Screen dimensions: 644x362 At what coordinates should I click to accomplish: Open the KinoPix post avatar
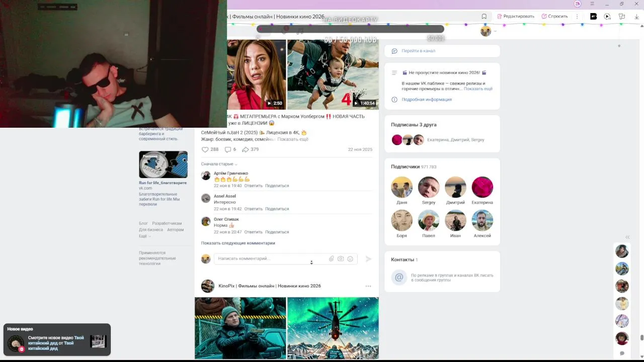click(x=208, y=286)
